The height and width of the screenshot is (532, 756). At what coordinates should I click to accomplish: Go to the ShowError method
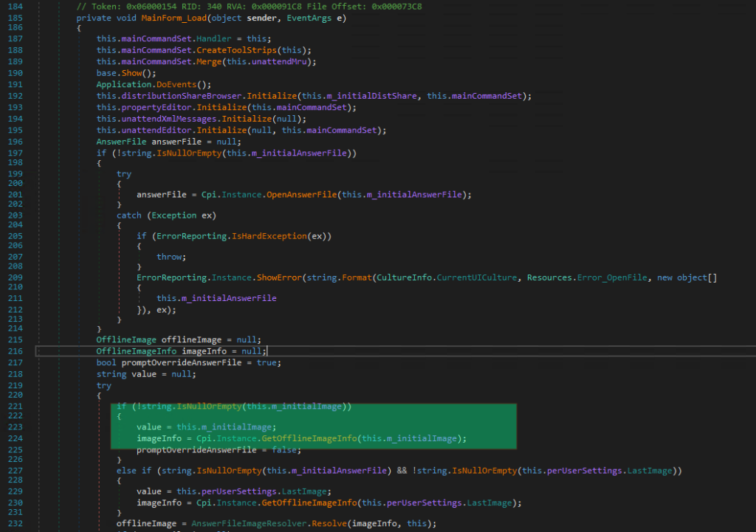[279, 277]
